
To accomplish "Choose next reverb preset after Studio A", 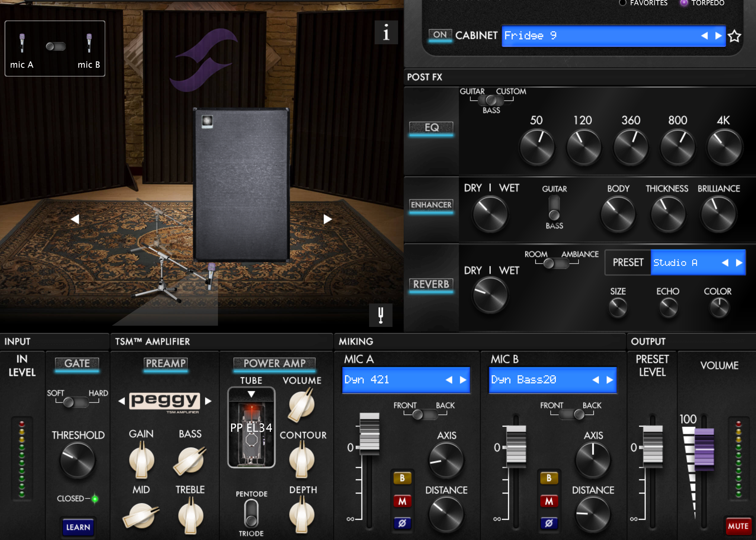I will (739, 263).
